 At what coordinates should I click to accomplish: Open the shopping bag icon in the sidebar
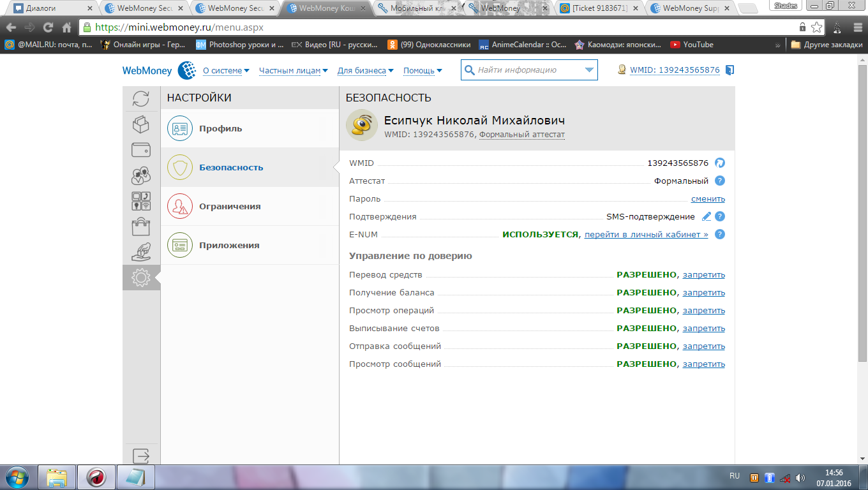[141, 226]
